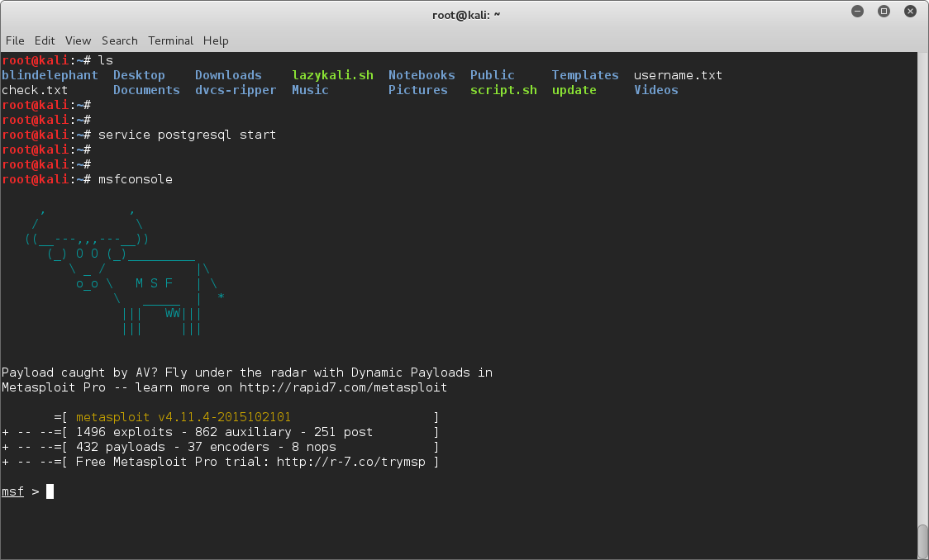929x560 pixels.
Task: Click the dvcs-ripper directory name
Action: point(236,90)
